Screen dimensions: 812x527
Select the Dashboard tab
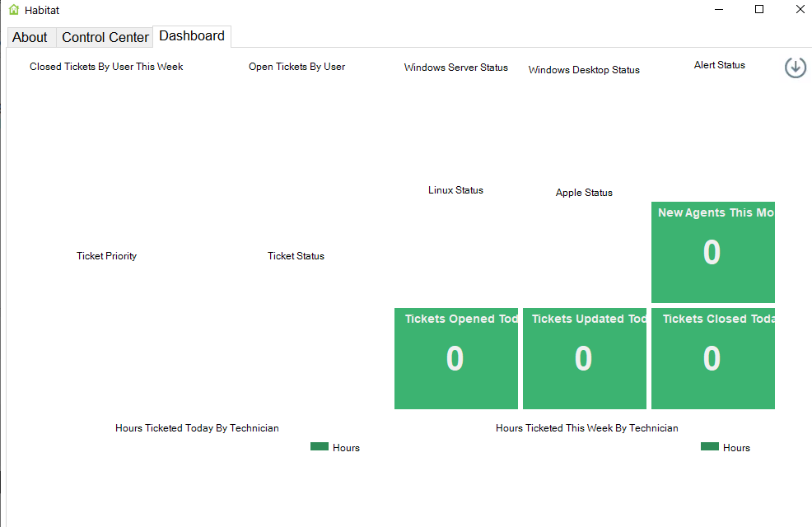pyautogui.click(x=192, y=36)
